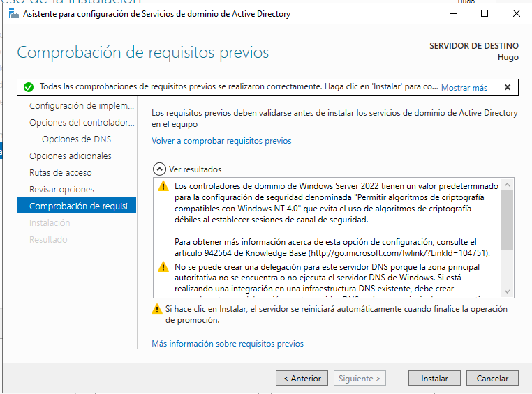The height and width of the screenshot is (394, 532).
Task: Dismiss the notification bar with the X
Action: click(507, 87)
